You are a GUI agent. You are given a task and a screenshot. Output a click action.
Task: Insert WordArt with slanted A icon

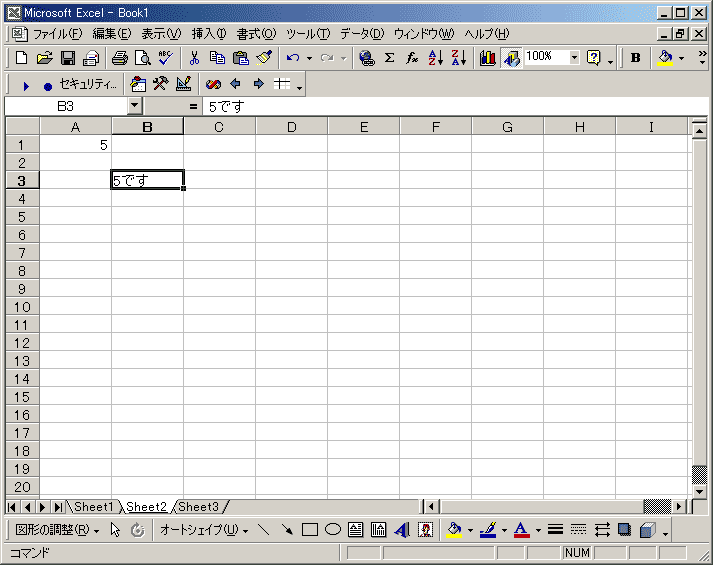click(x=402, y=530)
